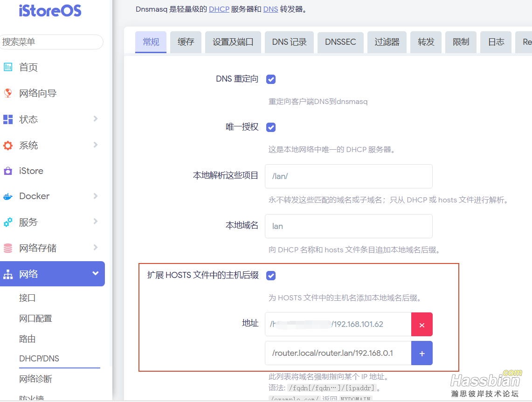Screen dimensions: 532x402
Task: Add the router.local address entry
Action: (x=422, y=353)
